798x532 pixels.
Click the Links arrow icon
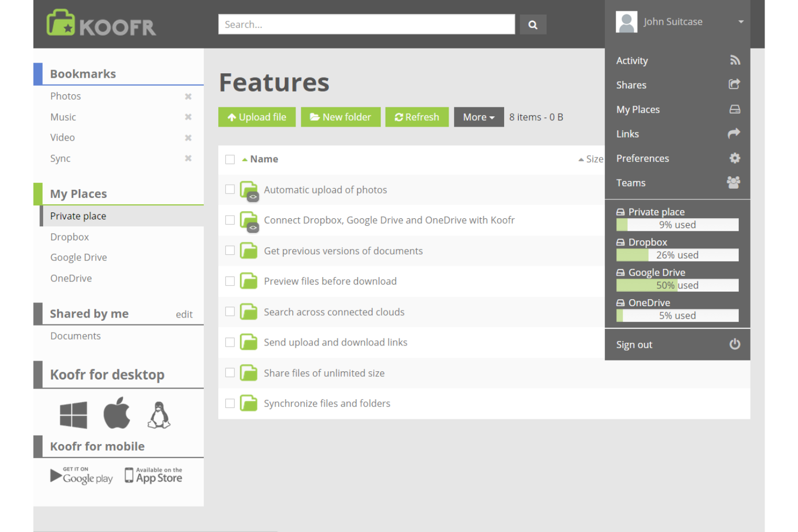(x=734, y=133)
